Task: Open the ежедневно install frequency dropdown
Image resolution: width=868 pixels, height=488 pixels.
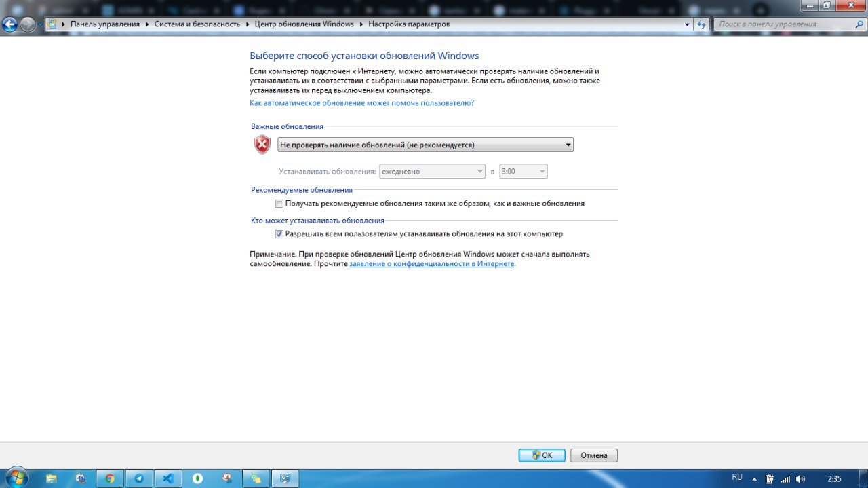Action: click(x=432, y=172)
